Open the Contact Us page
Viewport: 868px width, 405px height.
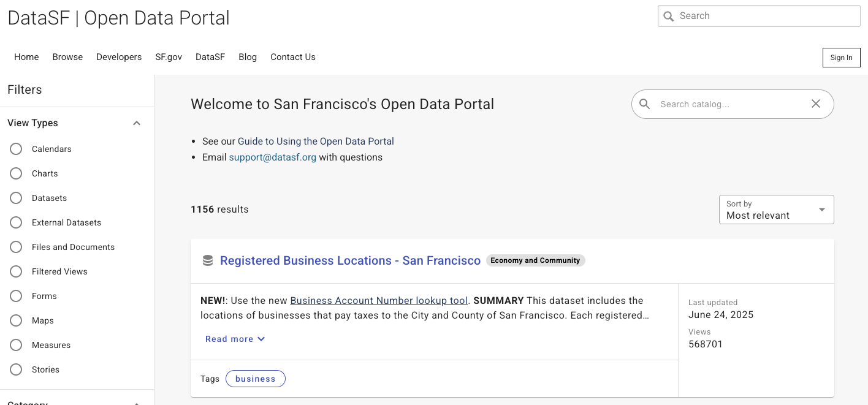click(293, 57)
